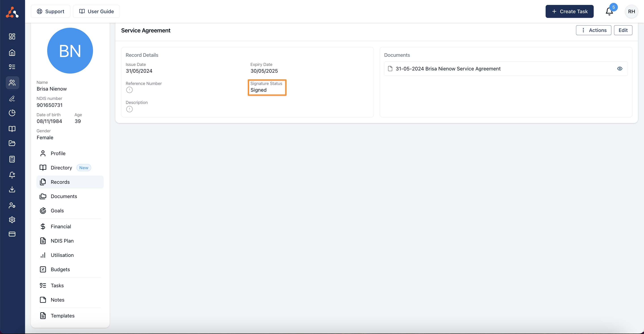This screenshot has height=334, width=644.
Task: Open the task list icon in sidebar
Action: point(12,67)
